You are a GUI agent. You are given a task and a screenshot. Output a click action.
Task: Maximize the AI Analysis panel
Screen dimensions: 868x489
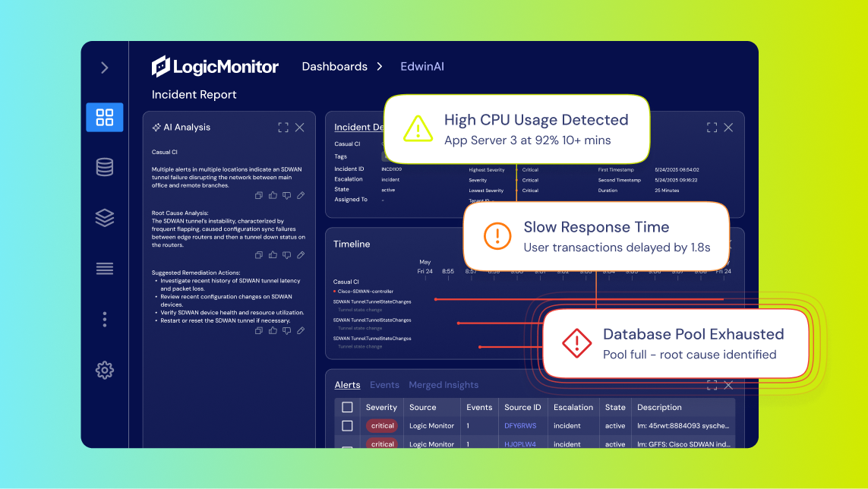(283, 128)
